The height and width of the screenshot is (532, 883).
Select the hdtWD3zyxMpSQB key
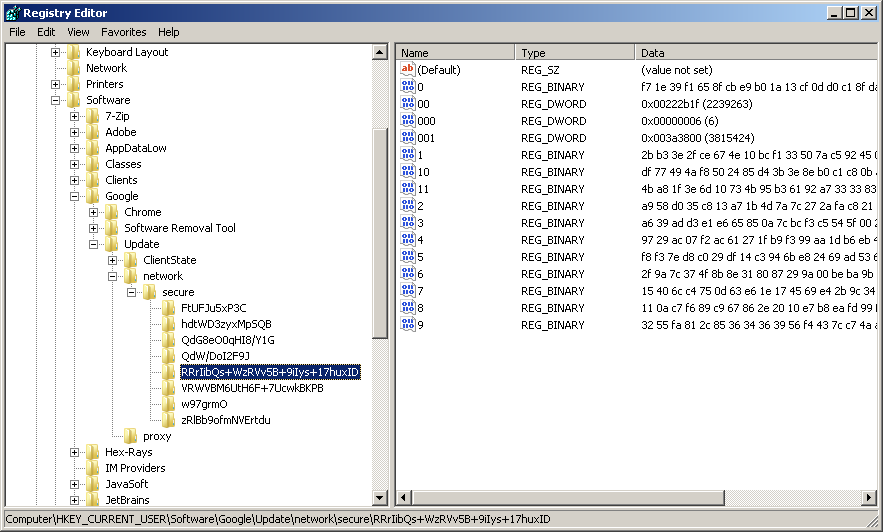pyautogui.click(x=226, y=324)
